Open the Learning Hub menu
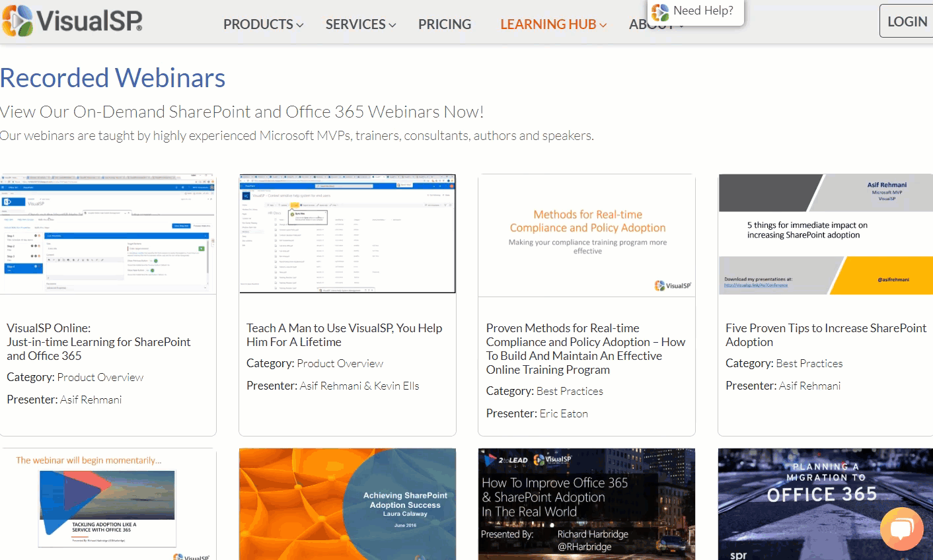Screen dimensions: 933x560 (x=554, y=24)
